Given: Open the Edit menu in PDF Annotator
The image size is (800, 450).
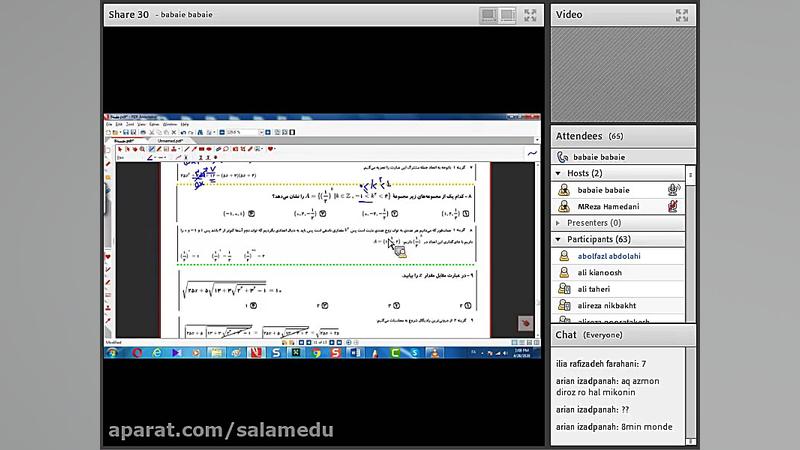Looking at the screenshot, I should [119, 124].
